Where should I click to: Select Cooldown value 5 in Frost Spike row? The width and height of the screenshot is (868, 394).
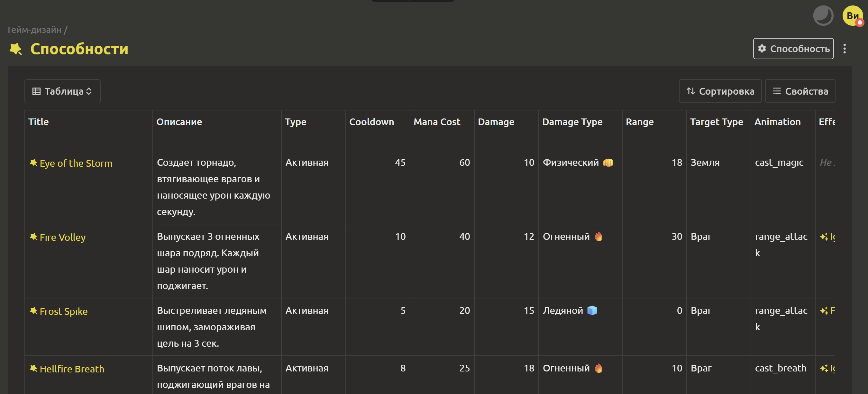[x=403, y=310]
